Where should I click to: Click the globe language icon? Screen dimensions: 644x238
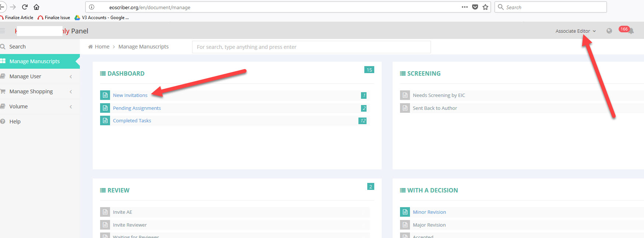(x=609, y=31)
